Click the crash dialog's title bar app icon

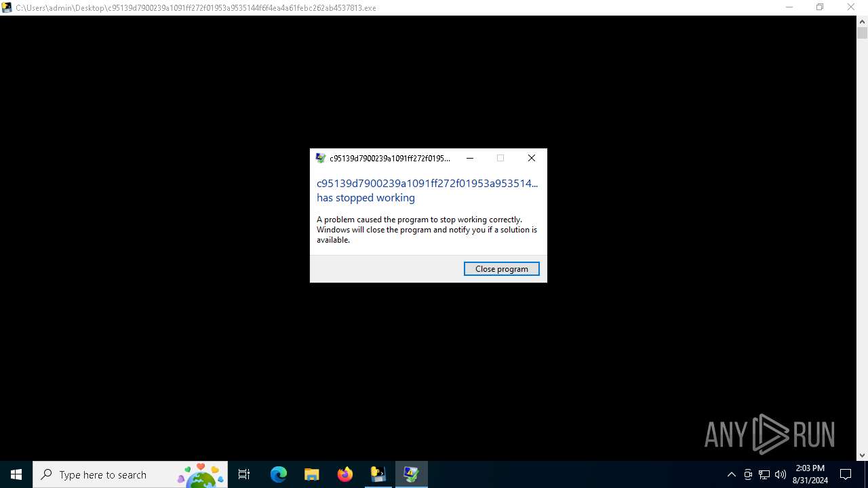click(321, 158)
